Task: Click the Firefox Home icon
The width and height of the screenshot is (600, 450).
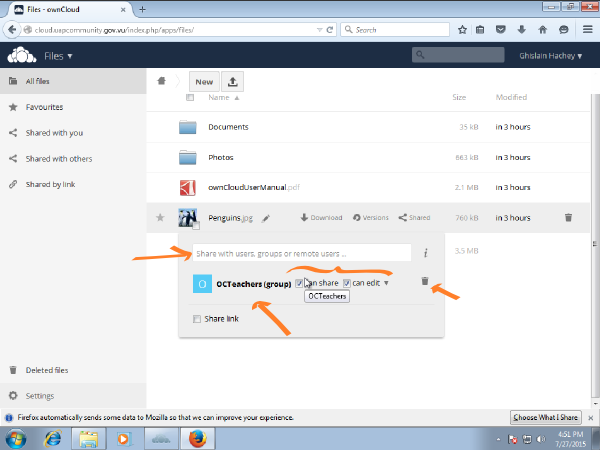Action: (x=542, y=29)
